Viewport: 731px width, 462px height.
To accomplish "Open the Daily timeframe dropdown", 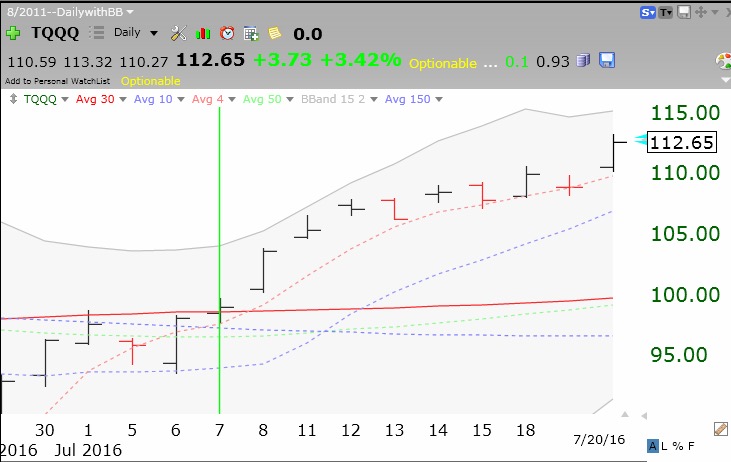I will click(154, 33).
